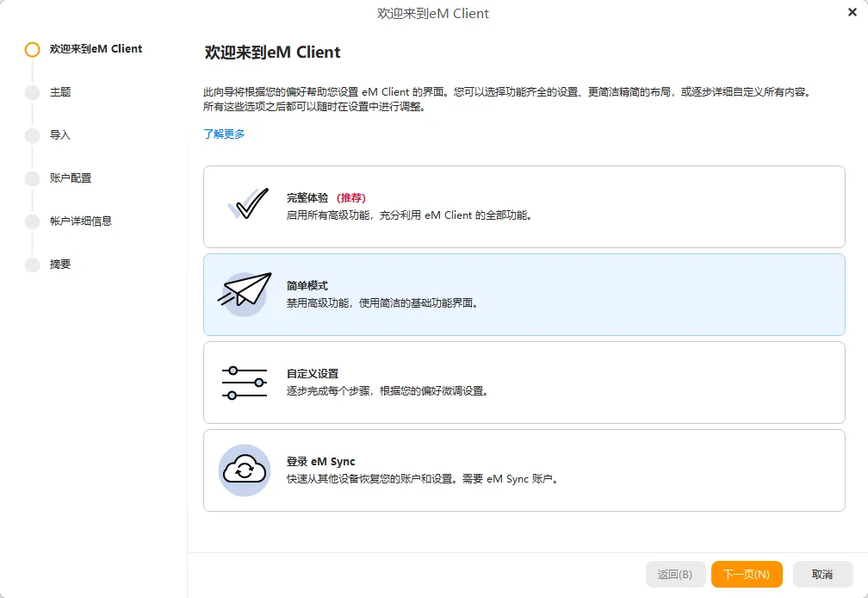The width and height of the screenshot is (868, 598).
Task: Click the window title 欢迎来到eM Client at top
Action: coord(433,13)
